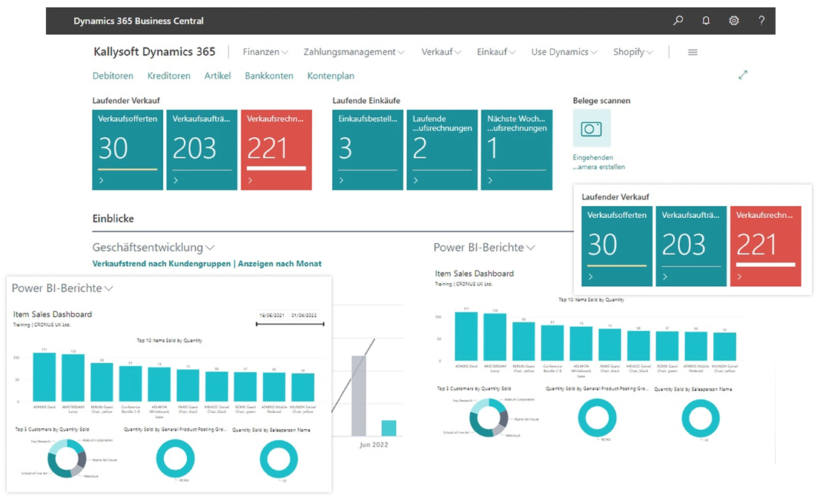Screen dimensions: 823x504
Task: Open the Nächste Woche Einkaufsrechnungen 1 tile
Action: 517,150
